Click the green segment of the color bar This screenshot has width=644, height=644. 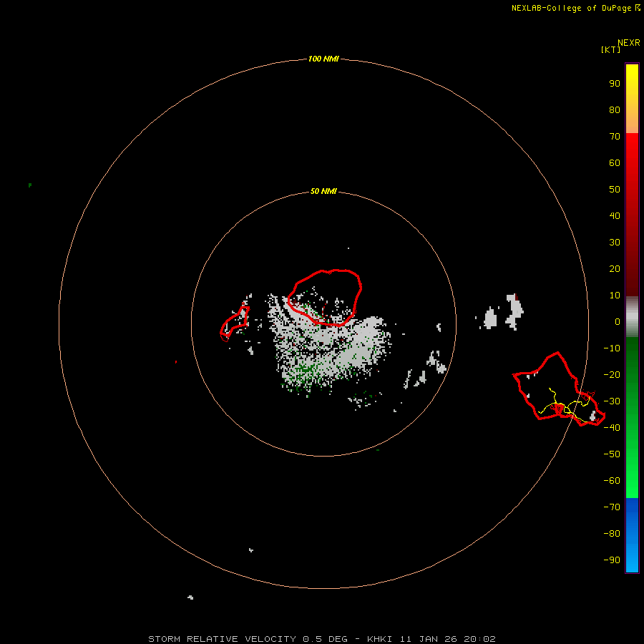pos(632,417)
